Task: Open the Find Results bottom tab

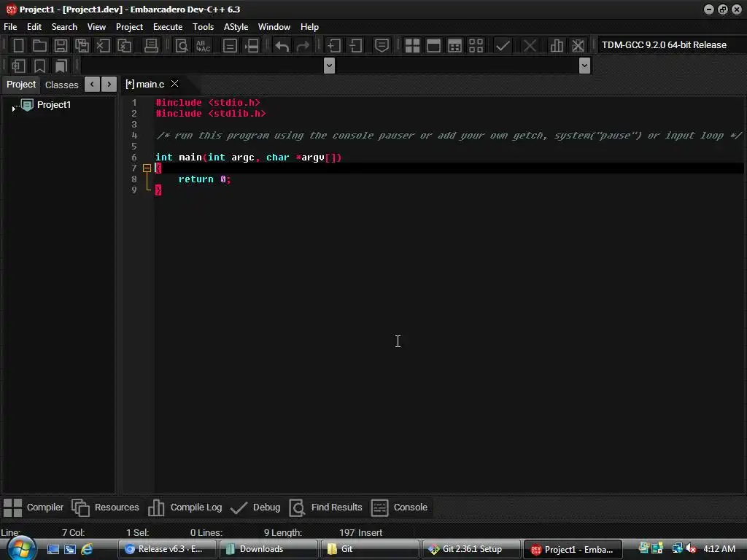Action: coord(326,507)
